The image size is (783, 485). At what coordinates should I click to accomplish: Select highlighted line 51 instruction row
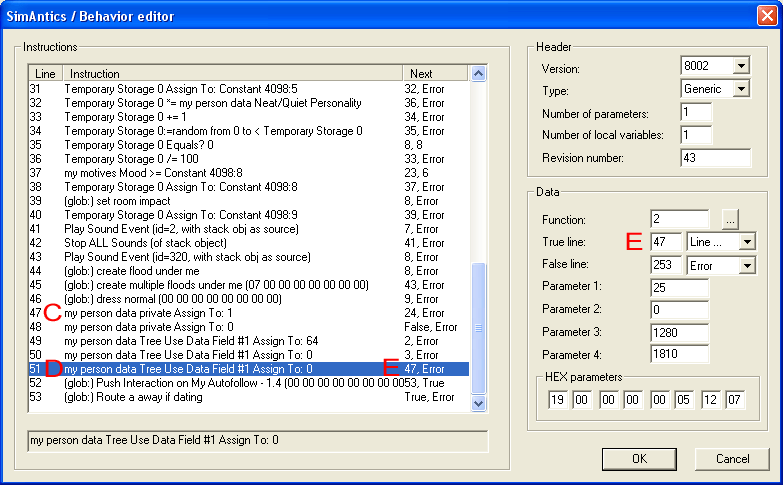click(249, 369)
